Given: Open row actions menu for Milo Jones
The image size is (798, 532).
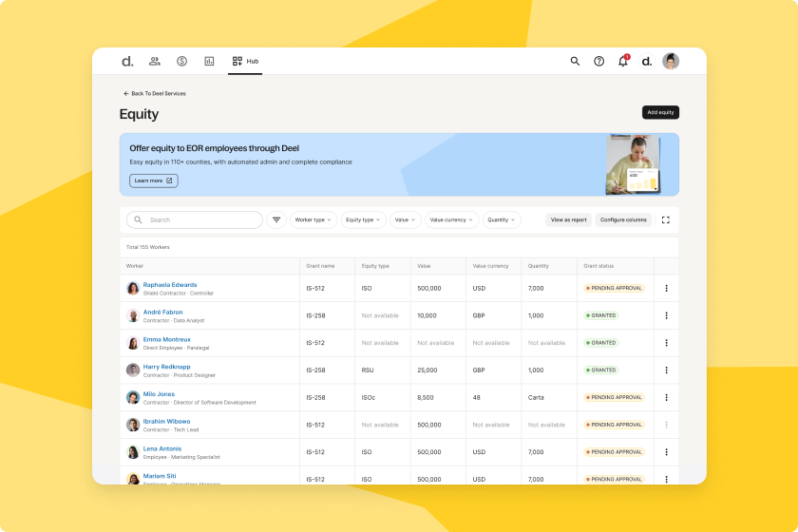Looking at the screenshot, I should click(x=666, y=398).
